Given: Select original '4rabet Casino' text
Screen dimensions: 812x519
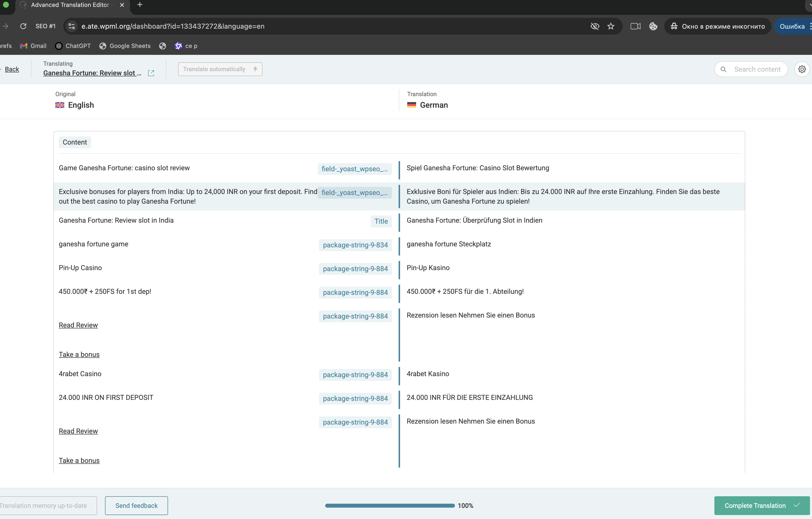Looking at the screenshot, I should [80, 374].
